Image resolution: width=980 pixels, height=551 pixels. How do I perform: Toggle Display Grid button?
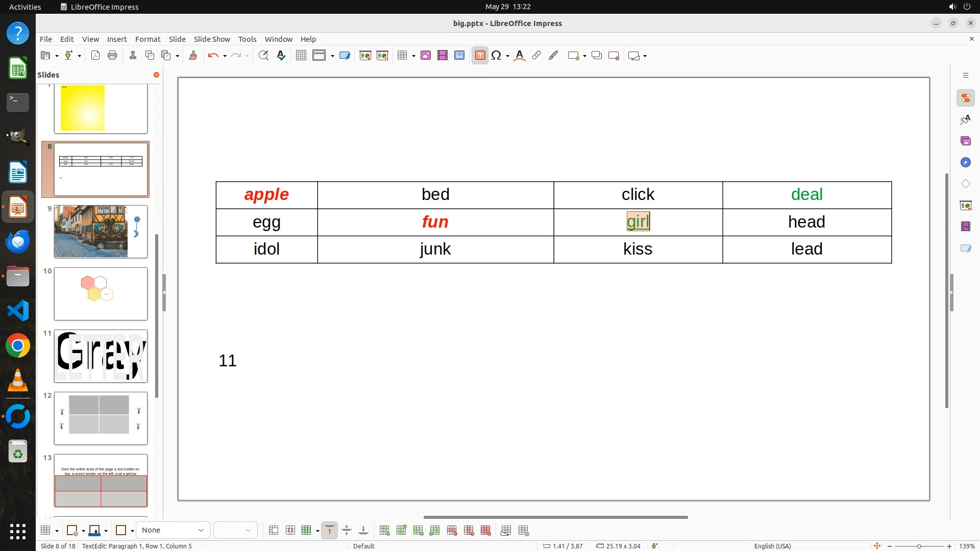point(301,56)
